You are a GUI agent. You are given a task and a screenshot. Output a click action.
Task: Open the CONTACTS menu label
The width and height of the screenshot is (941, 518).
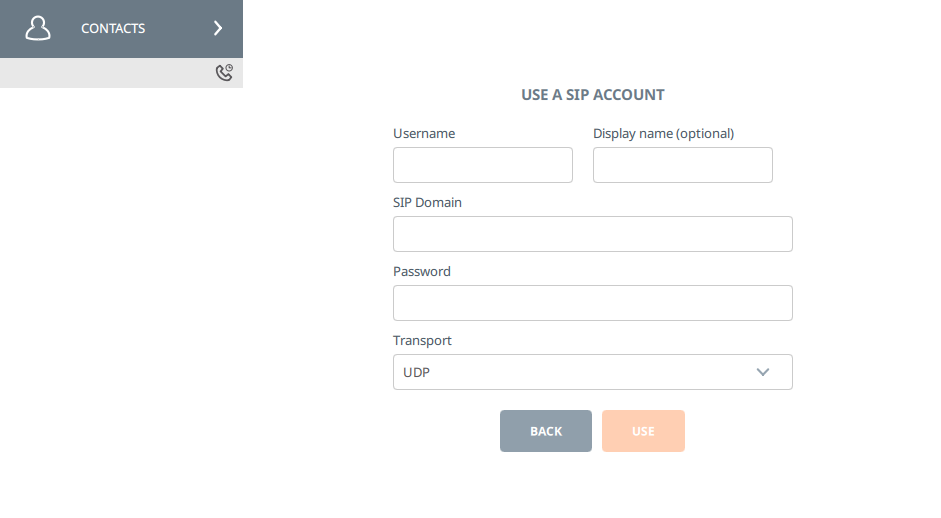(113, 29)
